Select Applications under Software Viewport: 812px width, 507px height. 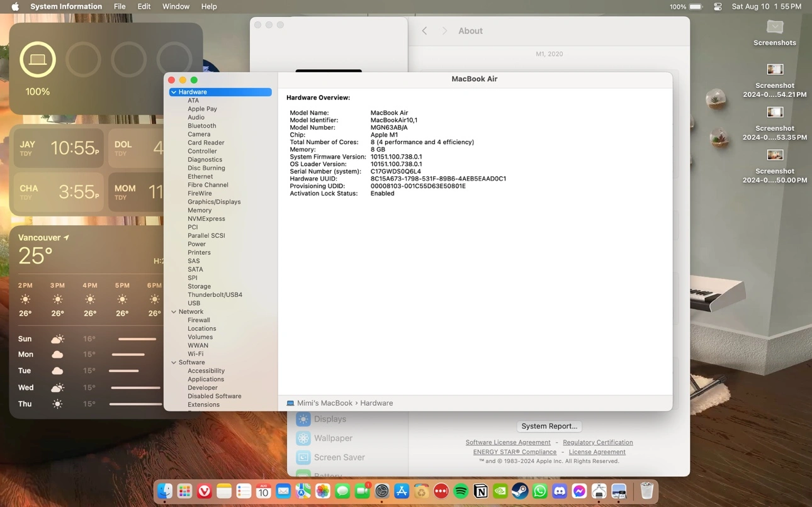click(206, 380)
